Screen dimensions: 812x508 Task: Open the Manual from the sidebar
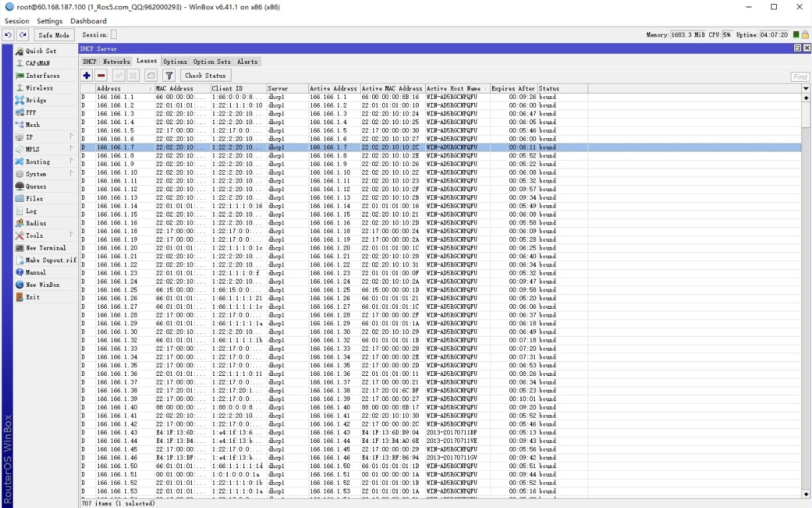(36, 272)
